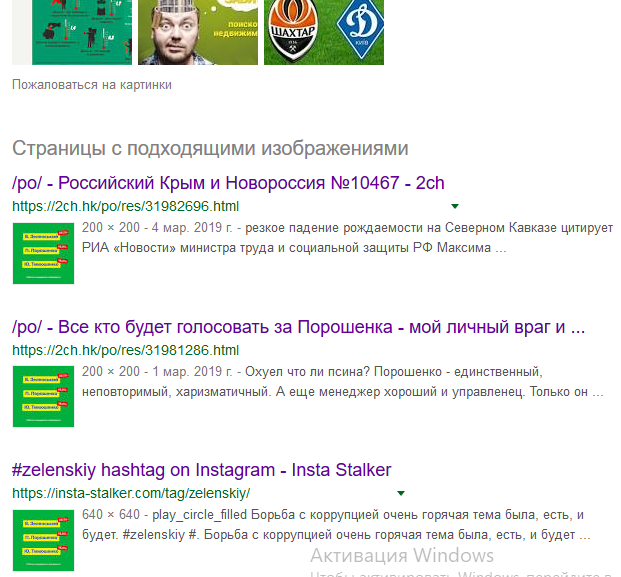Click Пожаловаться на картинки link
621x577 pixels.
tap(92, 85)
